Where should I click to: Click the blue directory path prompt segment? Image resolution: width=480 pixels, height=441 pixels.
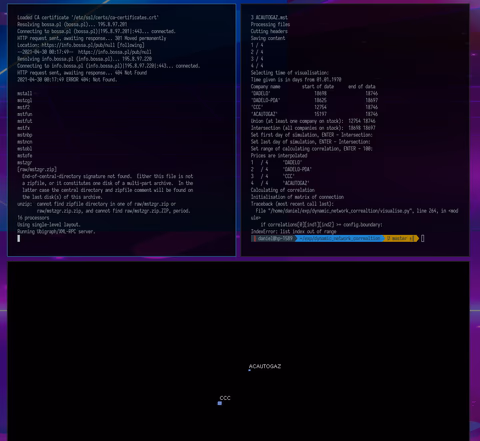[340, 238]
